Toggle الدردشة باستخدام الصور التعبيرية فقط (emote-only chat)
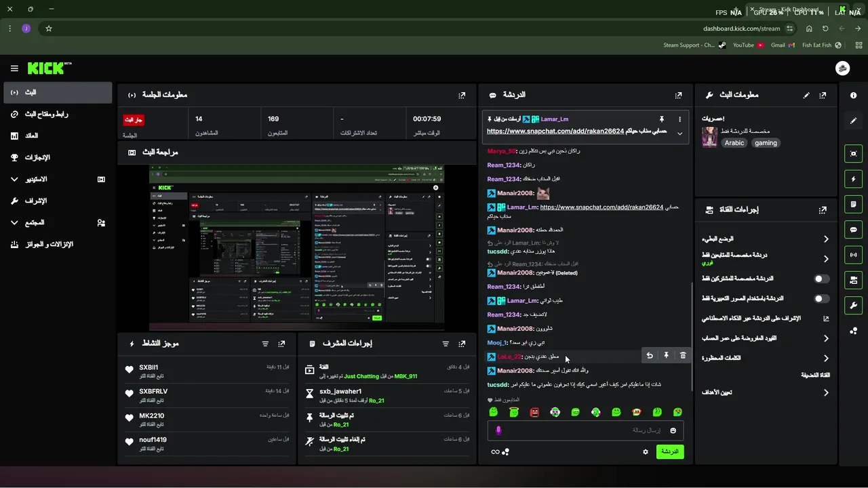Viewport: 868px width, 488px height. point(822,298)
